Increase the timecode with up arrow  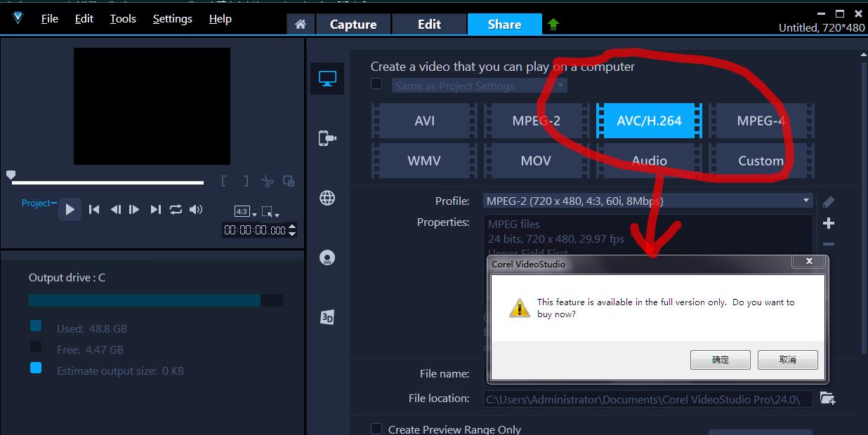[292, 226]
